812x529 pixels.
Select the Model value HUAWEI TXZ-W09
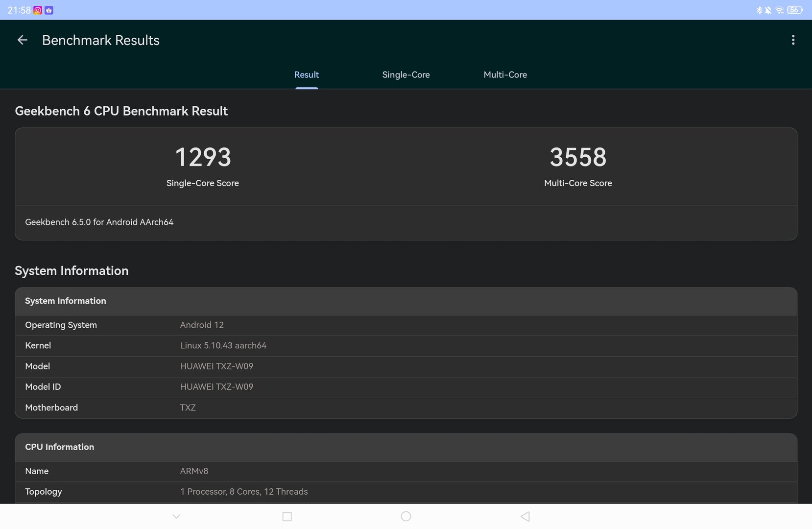[x=216, y=366]
